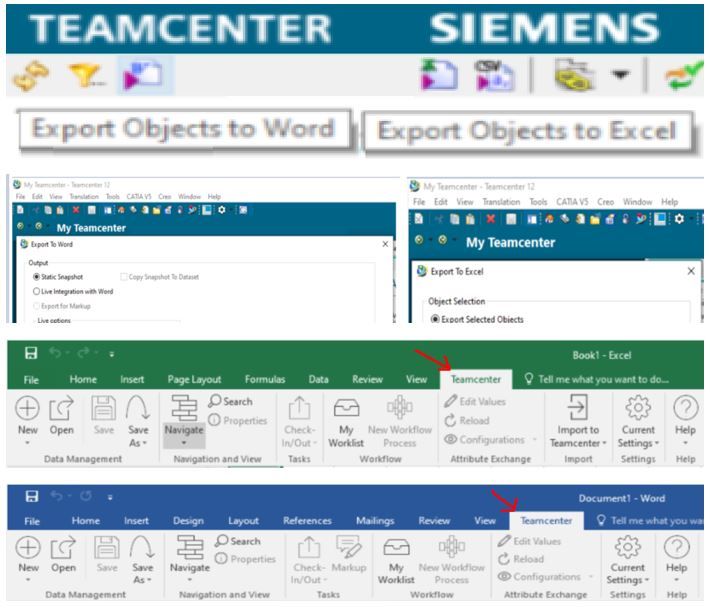Click Markup button in Word Tasks group

tap(349, 554)
